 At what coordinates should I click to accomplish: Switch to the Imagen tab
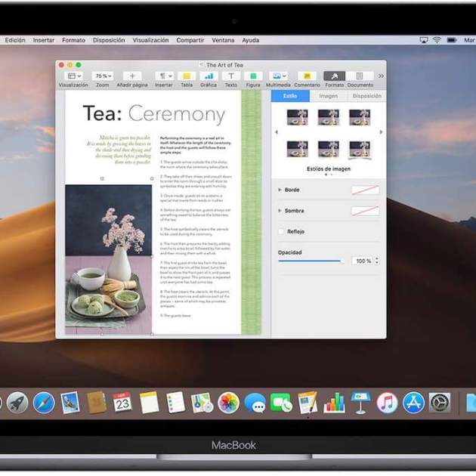coord(328,96)
